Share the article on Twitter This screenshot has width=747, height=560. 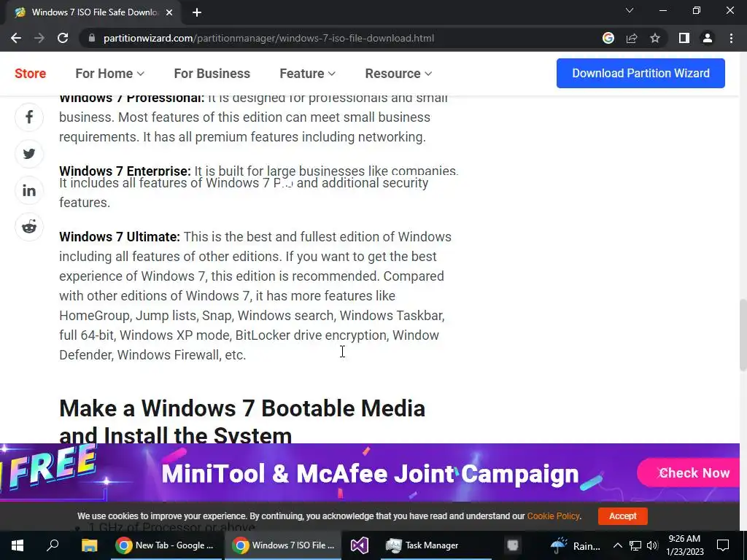point(29,154)
